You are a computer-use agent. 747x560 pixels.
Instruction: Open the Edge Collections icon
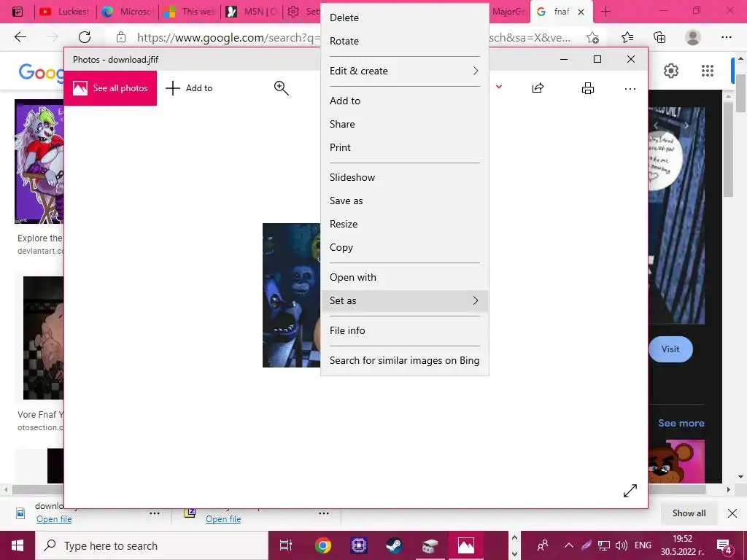coord(659,37)
